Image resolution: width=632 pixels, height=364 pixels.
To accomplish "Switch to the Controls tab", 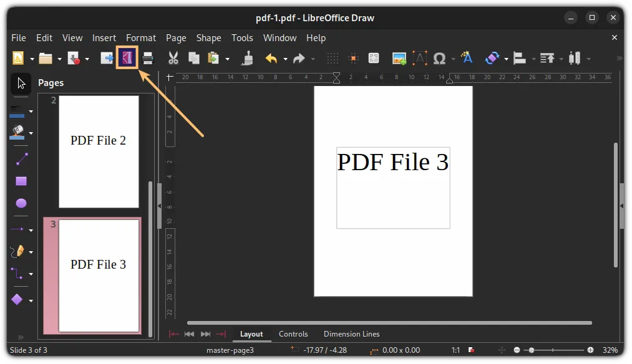I will [293, 334].
